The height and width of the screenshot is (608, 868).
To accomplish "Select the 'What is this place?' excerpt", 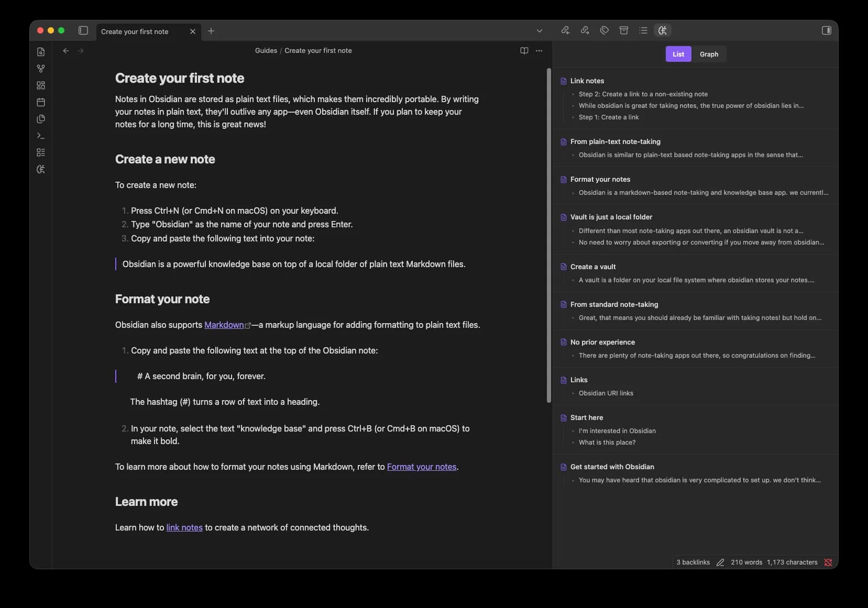I will tap(607, 443).
